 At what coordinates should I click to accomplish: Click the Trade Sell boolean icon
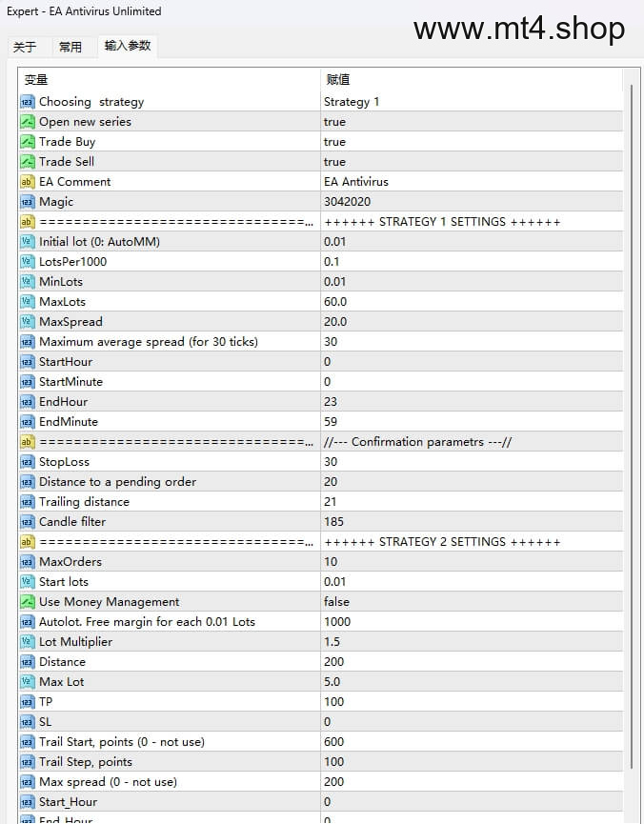pyautogui.click(x=28, y=162)
